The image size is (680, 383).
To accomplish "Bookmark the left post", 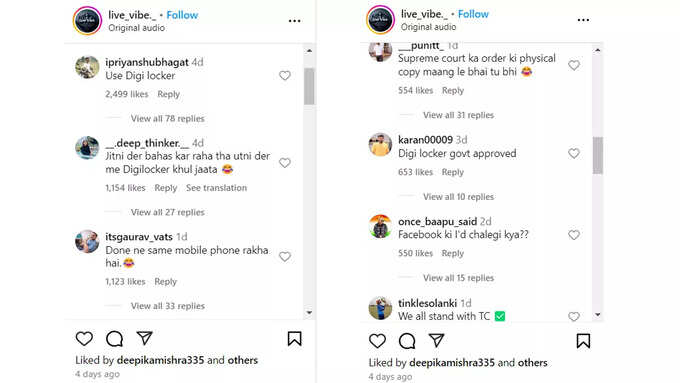I will (294, 339).
